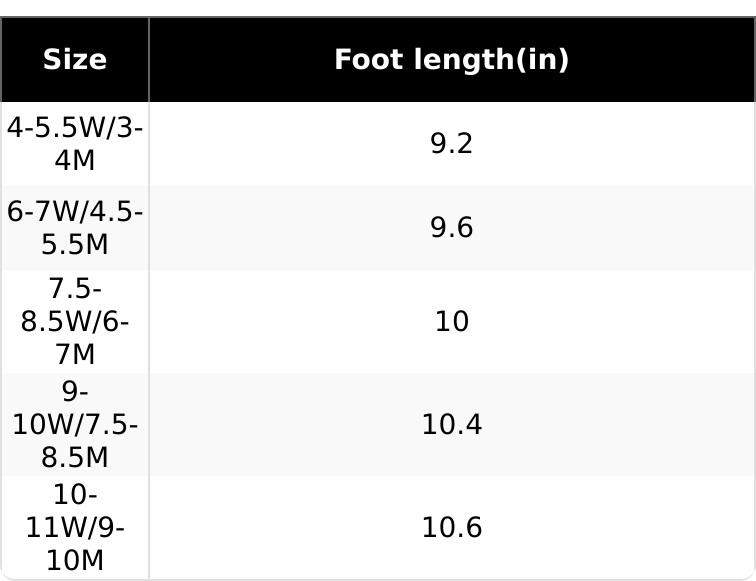Select the 9-10W/7.5-8.5M size cell

click(75, 424)
